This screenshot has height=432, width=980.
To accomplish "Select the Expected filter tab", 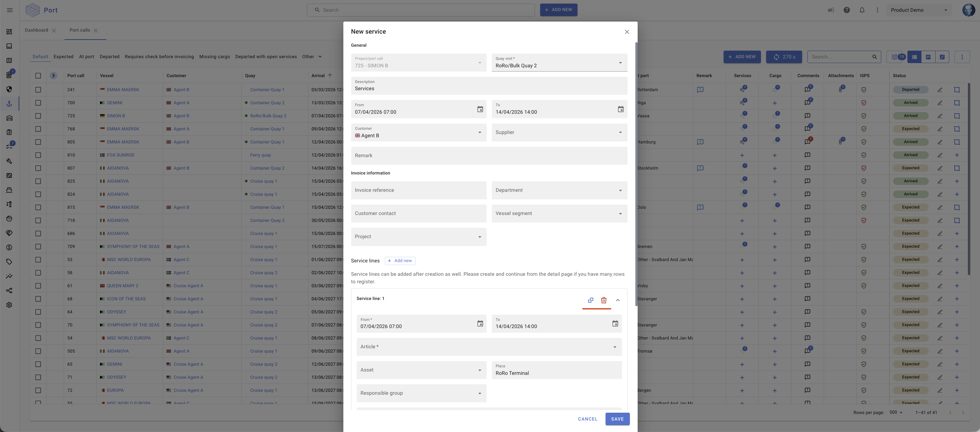I will pyautogui.click(x=63, y=57).
